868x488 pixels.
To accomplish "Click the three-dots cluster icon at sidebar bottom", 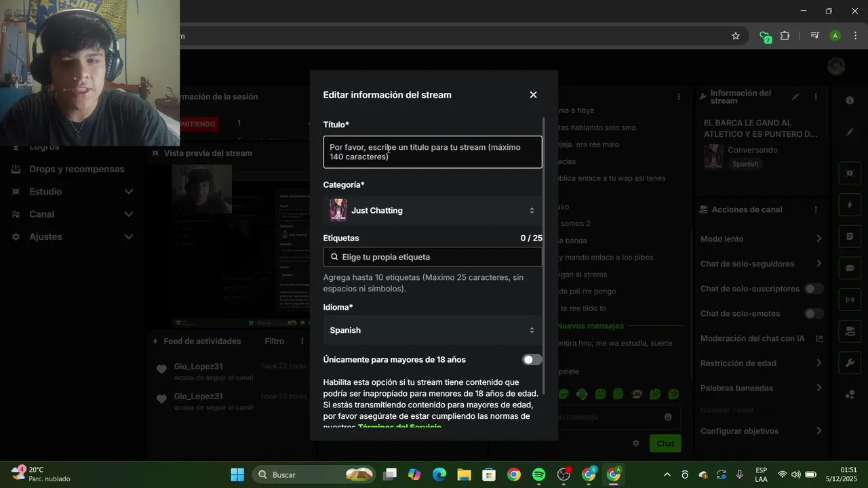I will (850, 394).
